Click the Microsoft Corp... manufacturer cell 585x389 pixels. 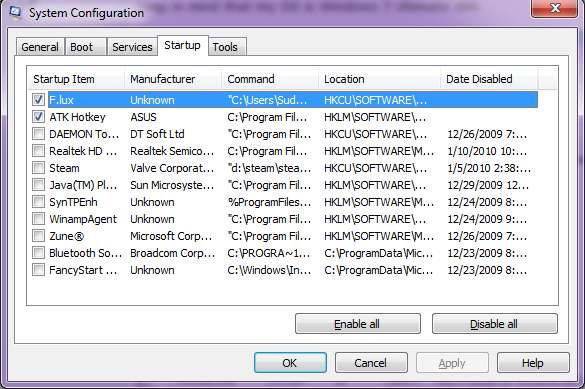[171, 236]
